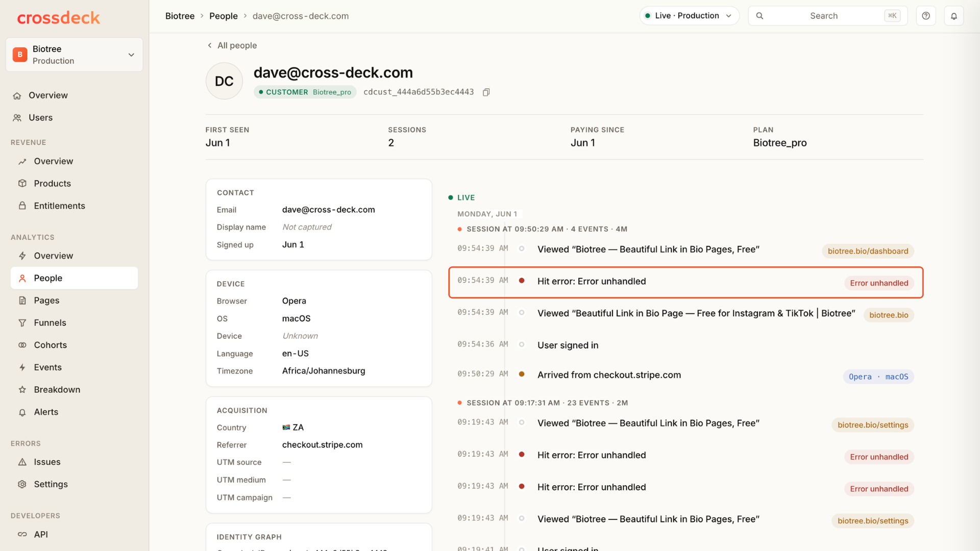Click the Pages document icon
Image resolution: width=980 pixels, height=551 pixels.
point(22,300)
